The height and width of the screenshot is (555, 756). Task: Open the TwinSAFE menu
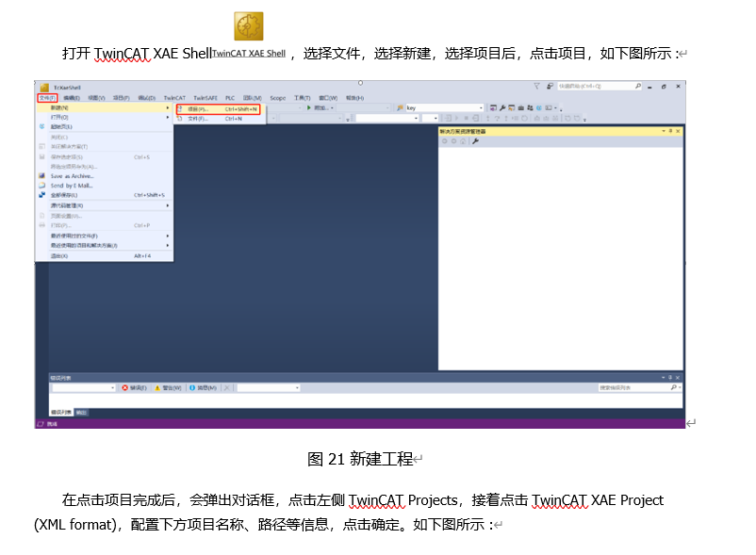(205, 98)
